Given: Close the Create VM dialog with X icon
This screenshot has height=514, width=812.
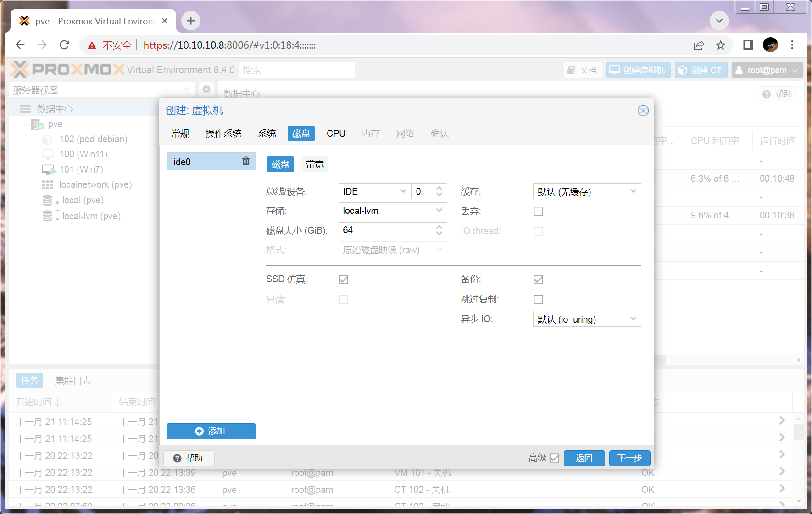Looking at the screenshot, I should point(643,111).
